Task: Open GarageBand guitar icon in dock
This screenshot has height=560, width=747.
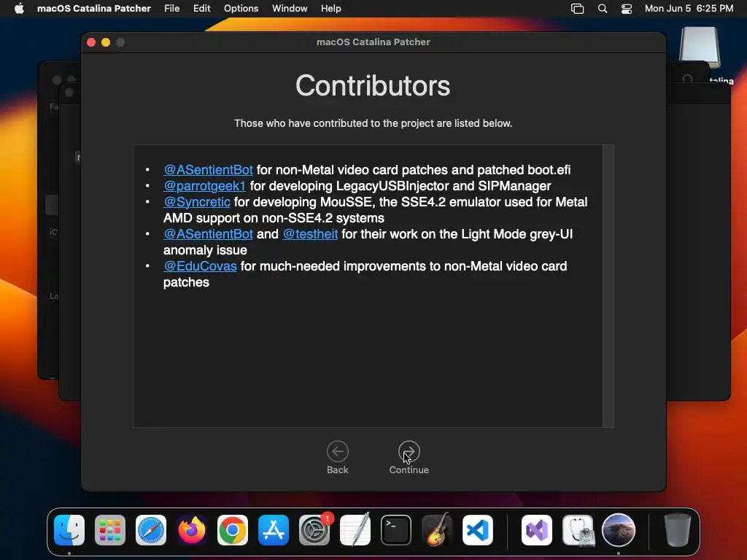Action: point(437,530)
